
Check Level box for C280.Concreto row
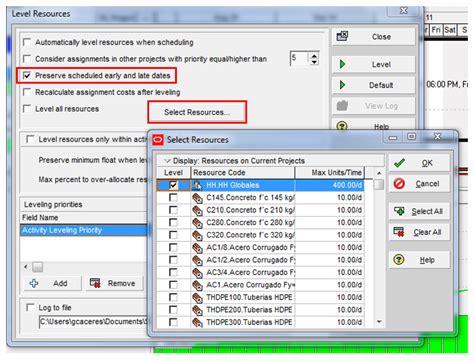(173, 222)
